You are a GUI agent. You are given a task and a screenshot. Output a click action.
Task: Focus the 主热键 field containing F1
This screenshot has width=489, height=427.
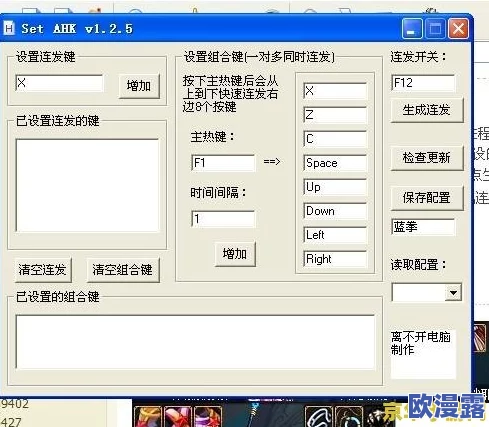tap(223, 163)
